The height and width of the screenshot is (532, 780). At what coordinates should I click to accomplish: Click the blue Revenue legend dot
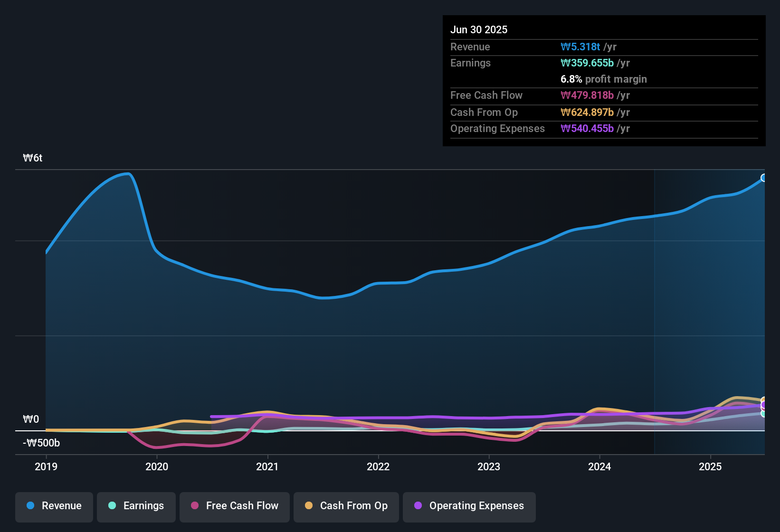[30, 506]
